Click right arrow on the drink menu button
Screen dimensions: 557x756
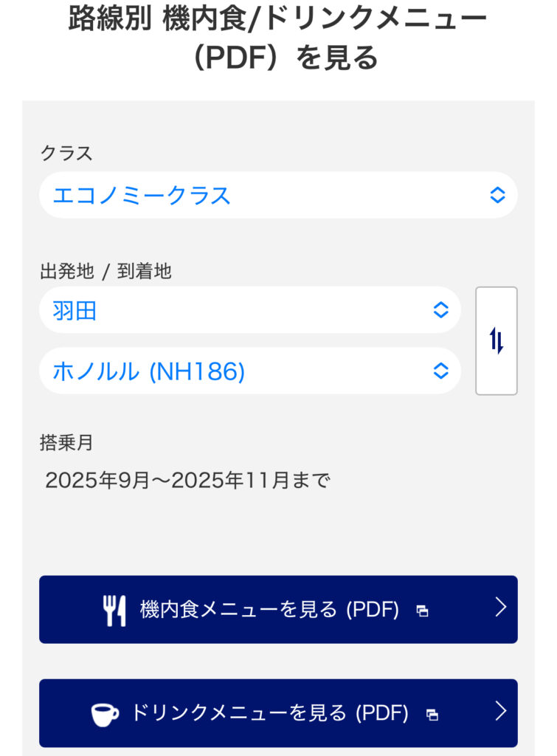[501, 711]
